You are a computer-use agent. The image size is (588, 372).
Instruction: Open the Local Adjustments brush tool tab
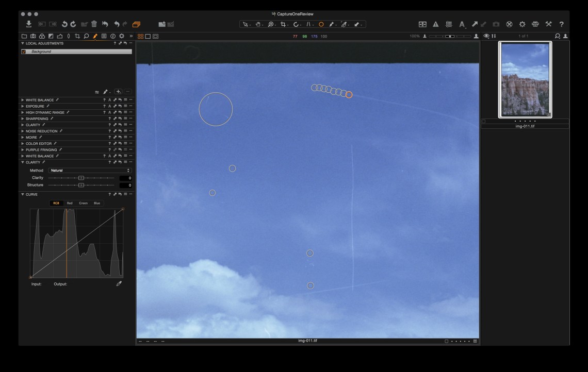(95, 36)
